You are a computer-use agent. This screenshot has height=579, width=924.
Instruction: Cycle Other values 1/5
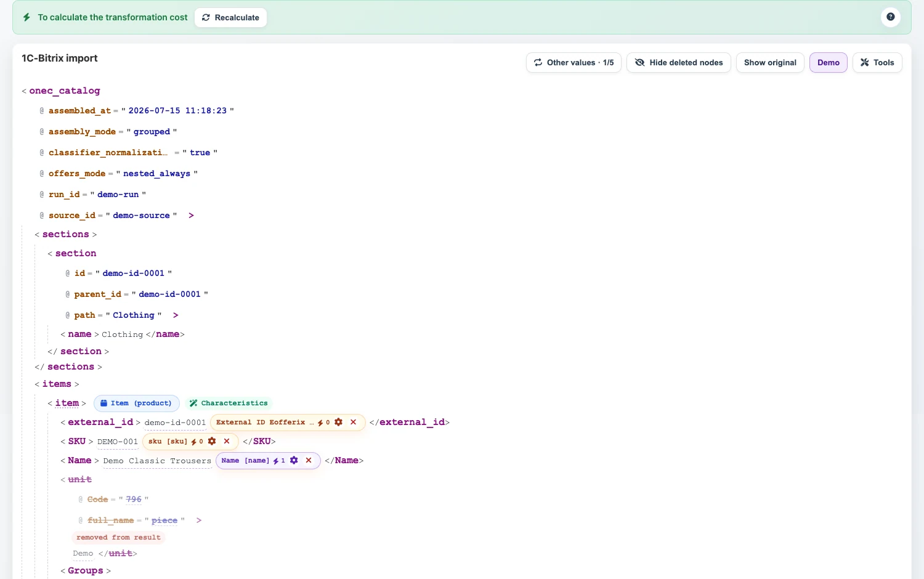pos(573,62)
